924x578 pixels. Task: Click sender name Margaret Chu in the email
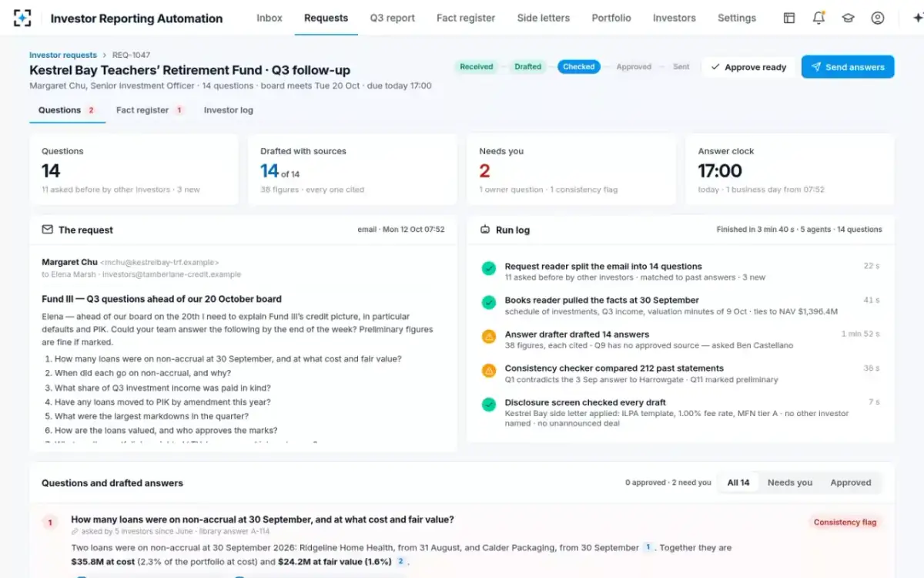coord(69,262)
